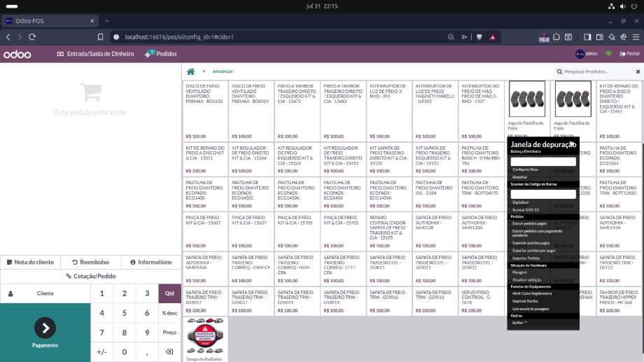The image size is (644, 362).
Task: Select first Jogo de Pastilha de Freio thumbnail
Action: (x=527, y=99)
